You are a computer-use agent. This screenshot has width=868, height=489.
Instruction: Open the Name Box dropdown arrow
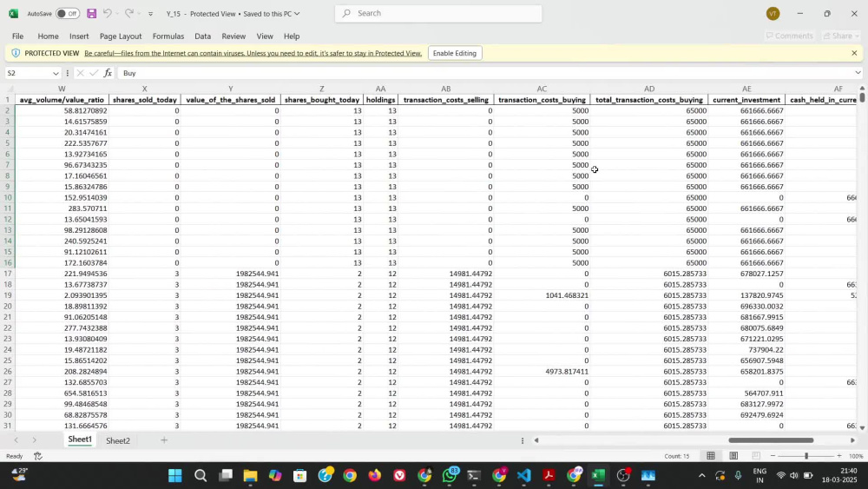[56, 73]
